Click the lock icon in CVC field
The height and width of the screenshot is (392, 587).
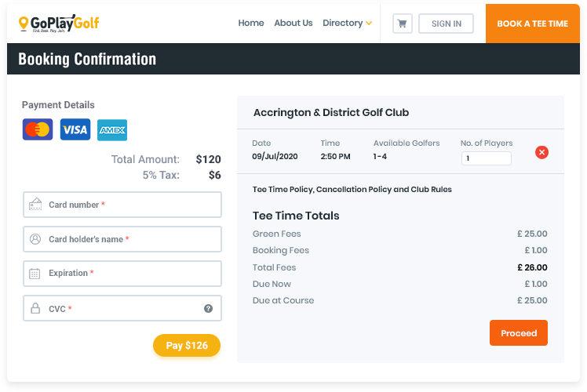pyautogui.click(x=35, y=308)
